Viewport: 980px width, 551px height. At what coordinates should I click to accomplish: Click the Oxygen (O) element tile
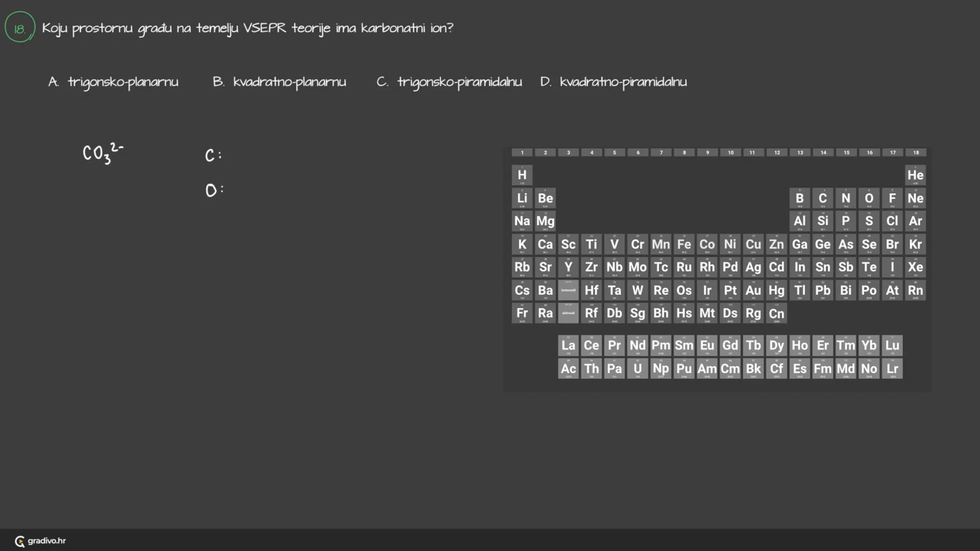pos(869,198)
